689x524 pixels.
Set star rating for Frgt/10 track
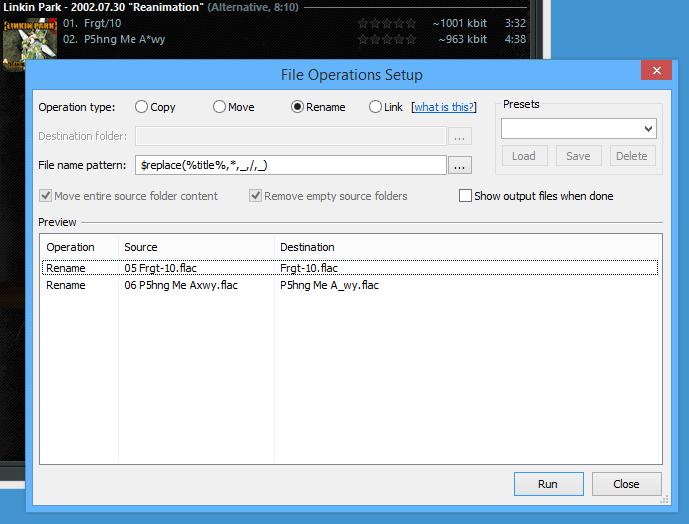(x=387, y=23)
